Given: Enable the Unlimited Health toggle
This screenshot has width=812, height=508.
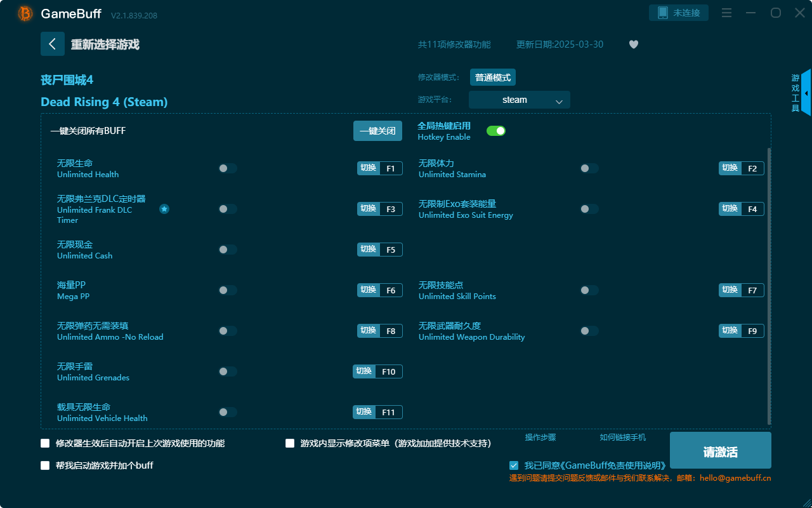Looking at the screenshot, I should pyautogui.click(x=227, y=168).
